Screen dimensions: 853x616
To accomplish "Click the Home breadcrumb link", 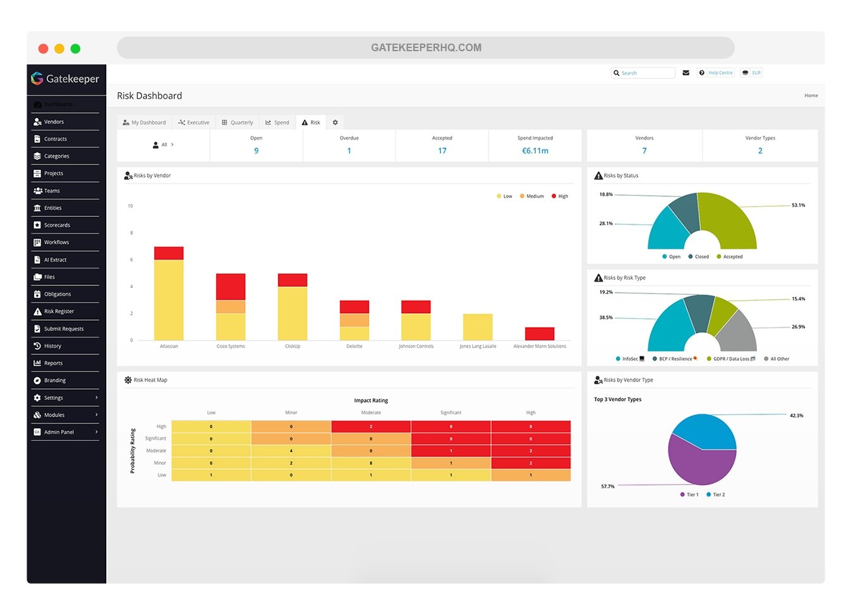I will click(811, 95).
